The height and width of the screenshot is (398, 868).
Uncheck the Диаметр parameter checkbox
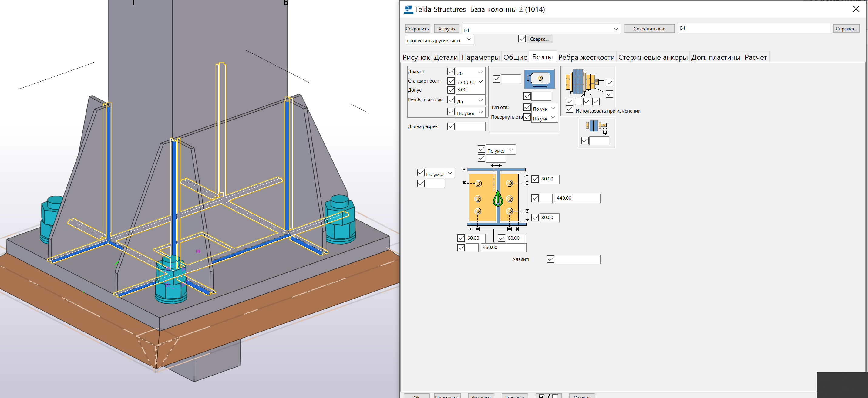(451, 72)
